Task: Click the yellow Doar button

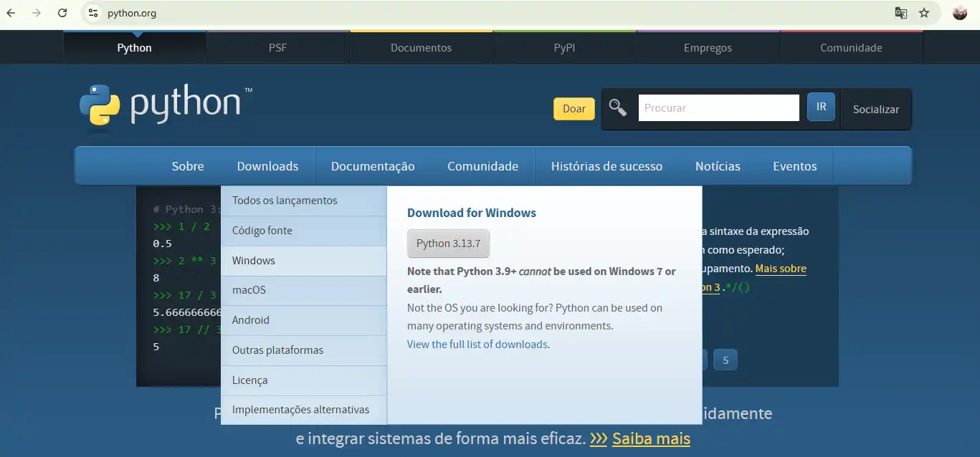Action: click(x=574, y=108)
